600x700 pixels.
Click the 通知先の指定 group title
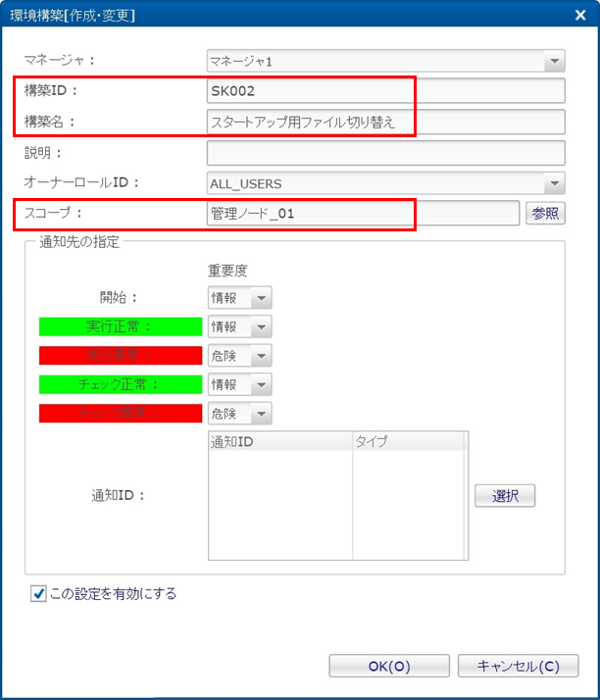tap(79, 242)
